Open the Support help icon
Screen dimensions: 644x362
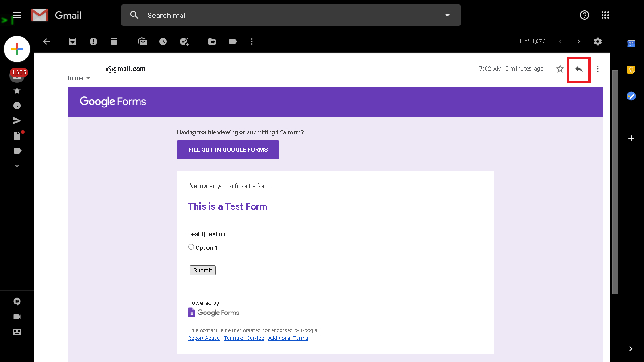point(585,15)
